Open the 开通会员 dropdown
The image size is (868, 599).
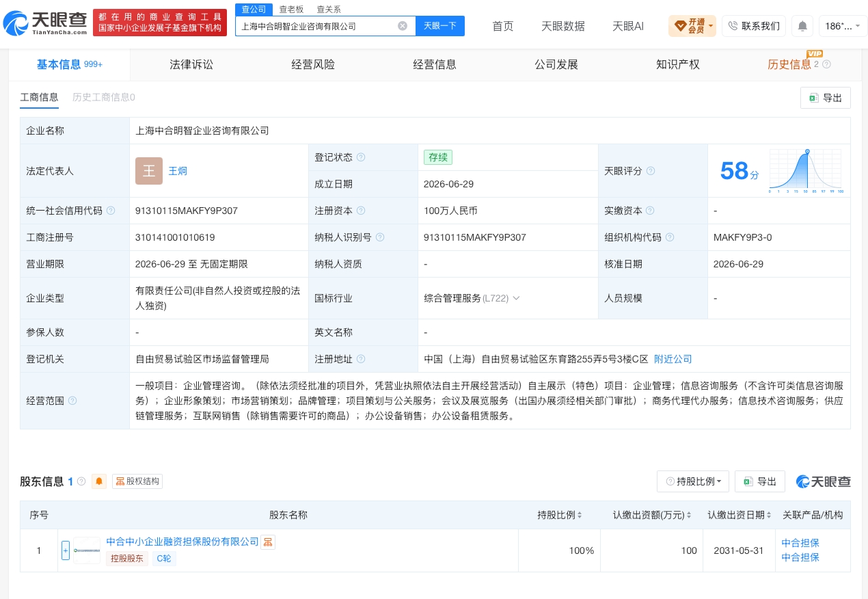click(x=692, y=26)
